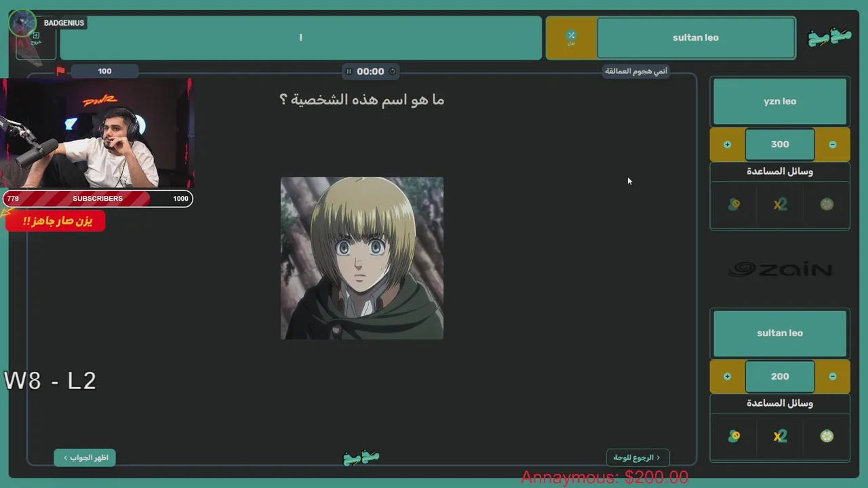Reset the question timer
The width and height of the screenshot is (868, 488).
pyautogui.click(x=392, y=71)
